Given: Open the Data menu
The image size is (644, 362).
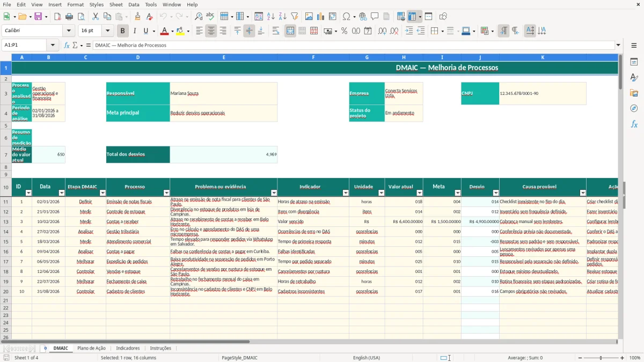Looking at the screenshot, I should [134, 4].
